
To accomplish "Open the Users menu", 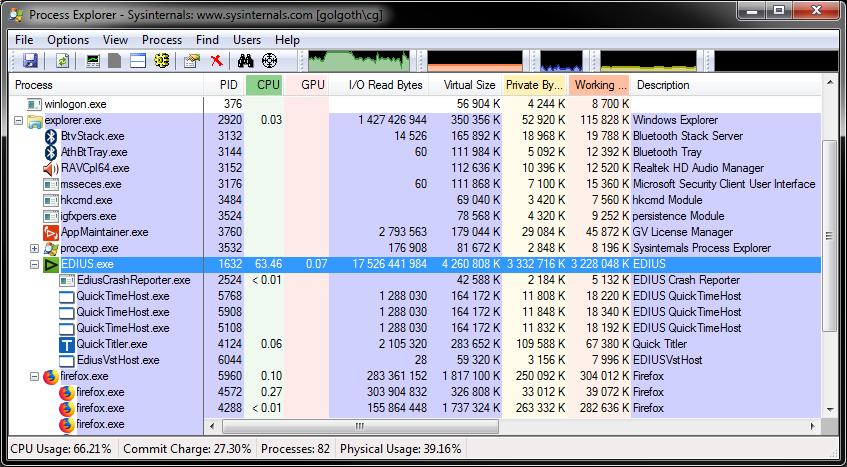I will pos(247,40).
